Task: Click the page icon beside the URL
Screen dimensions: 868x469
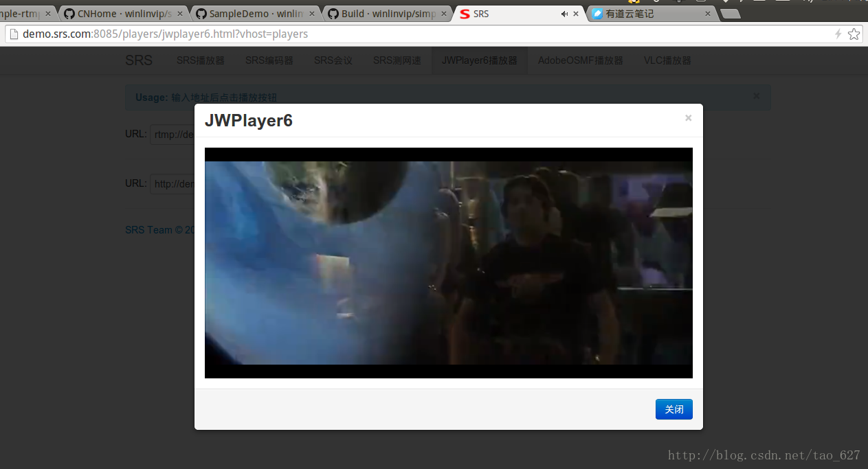Action: coord(14,34)
